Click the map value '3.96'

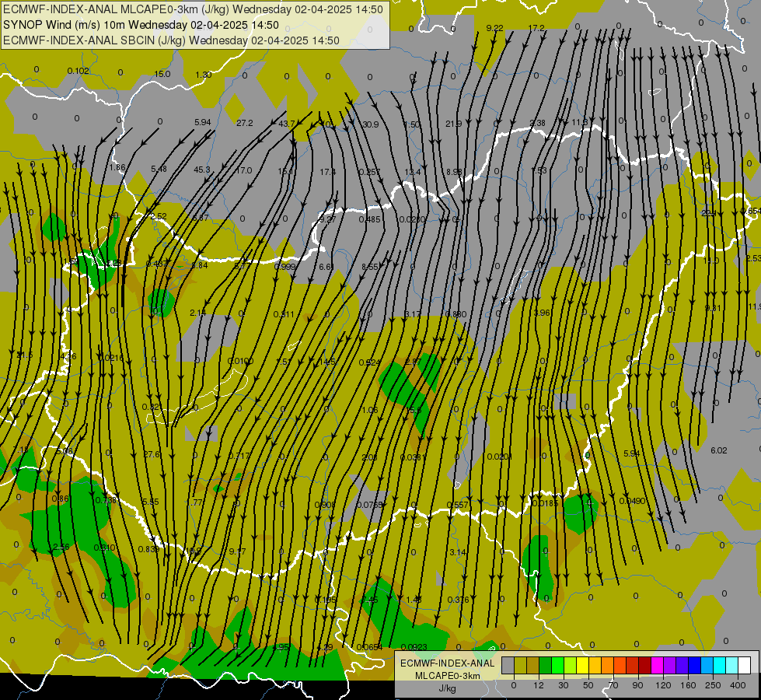coord(542,313)
